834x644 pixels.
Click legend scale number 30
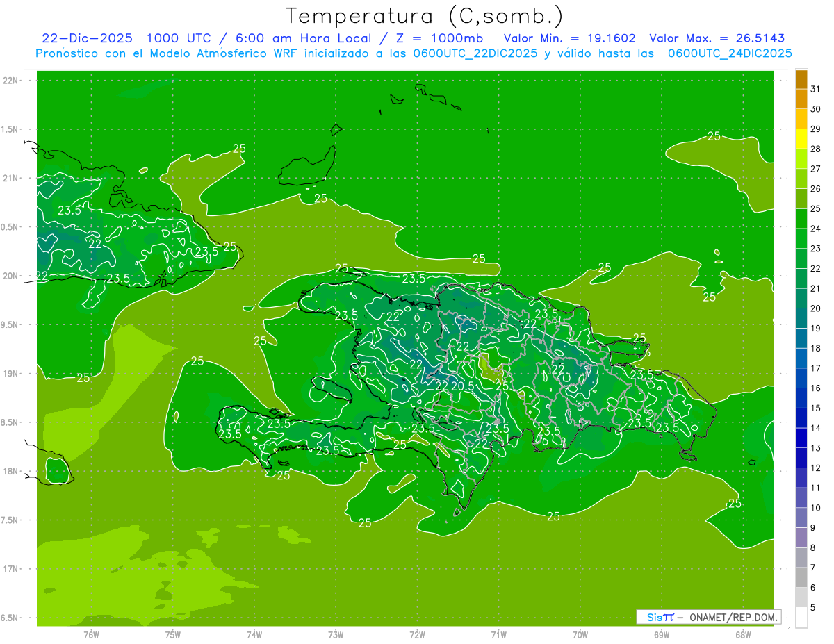(x=815, y=109)
